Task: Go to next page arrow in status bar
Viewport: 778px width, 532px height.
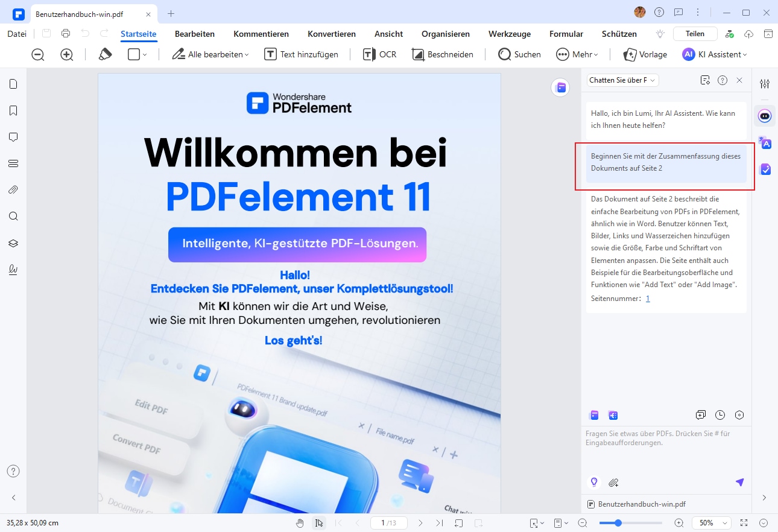Action: click(x=420, y=523)
